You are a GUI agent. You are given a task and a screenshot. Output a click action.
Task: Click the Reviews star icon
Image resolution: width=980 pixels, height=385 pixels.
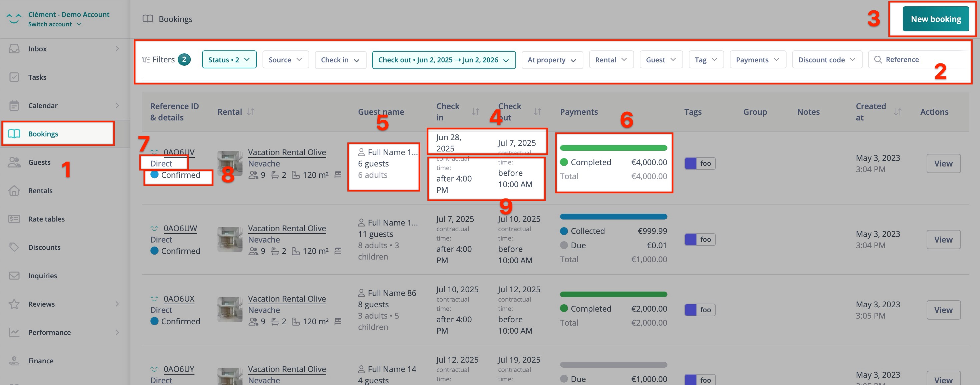(14, 304)
